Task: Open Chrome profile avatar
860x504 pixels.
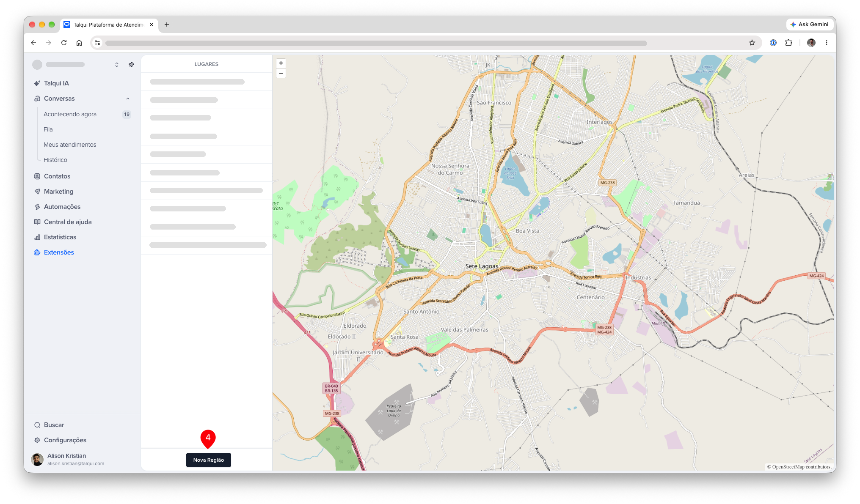Action: coord(811,43)
